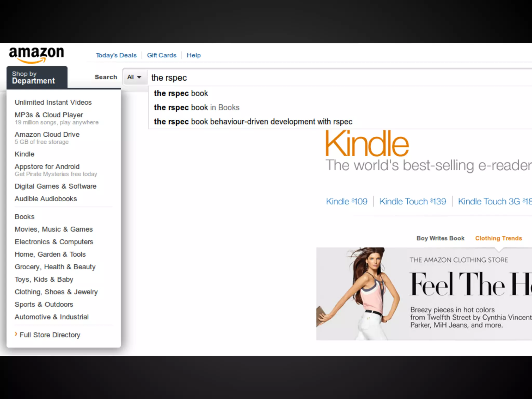532x399 pixels.
Task: Open the Kindle Touch $139 link
Action: pyautogui.click(x=413, y=201)
